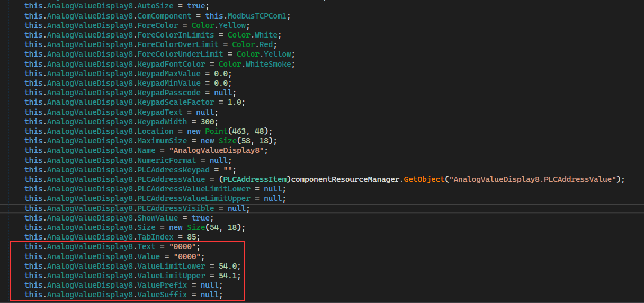The image size is (644, 303).
Task: Click the KeypadScaleFactor = 1.0 line
Action: (135, 102)
